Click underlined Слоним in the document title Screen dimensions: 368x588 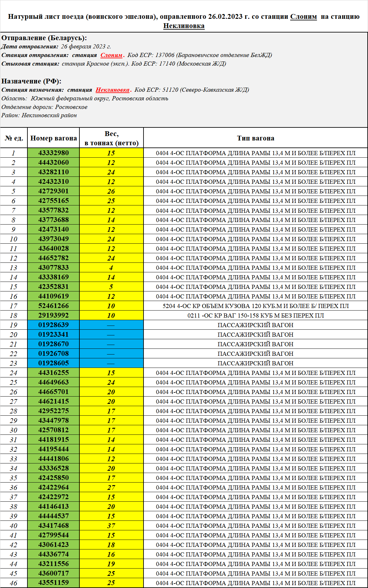click(303, 17)
